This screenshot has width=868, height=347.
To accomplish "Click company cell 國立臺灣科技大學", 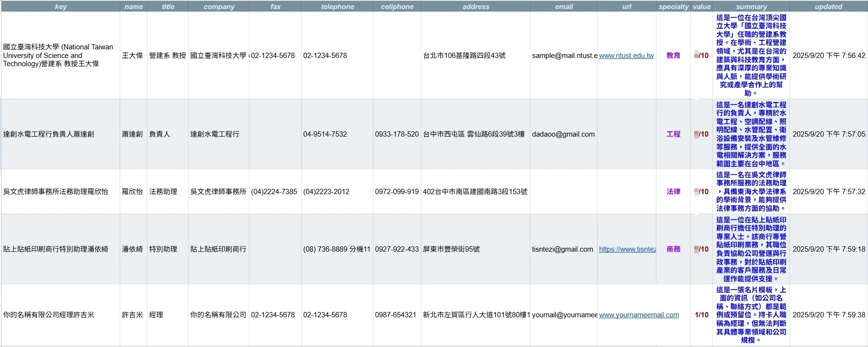I will point(218,56).
